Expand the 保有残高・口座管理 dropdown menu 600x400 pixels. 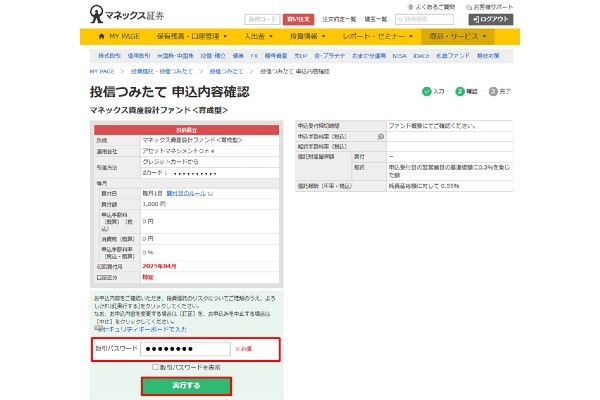pos(192,37)
